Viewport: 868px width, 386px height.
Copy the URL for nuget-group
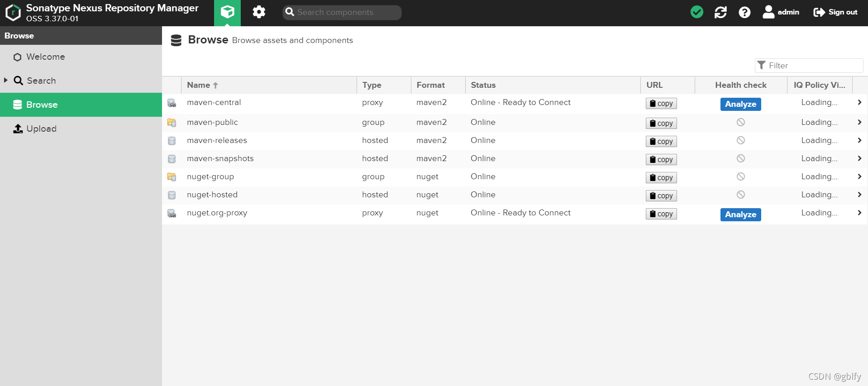pyautogui.click(x=661, y=178)
